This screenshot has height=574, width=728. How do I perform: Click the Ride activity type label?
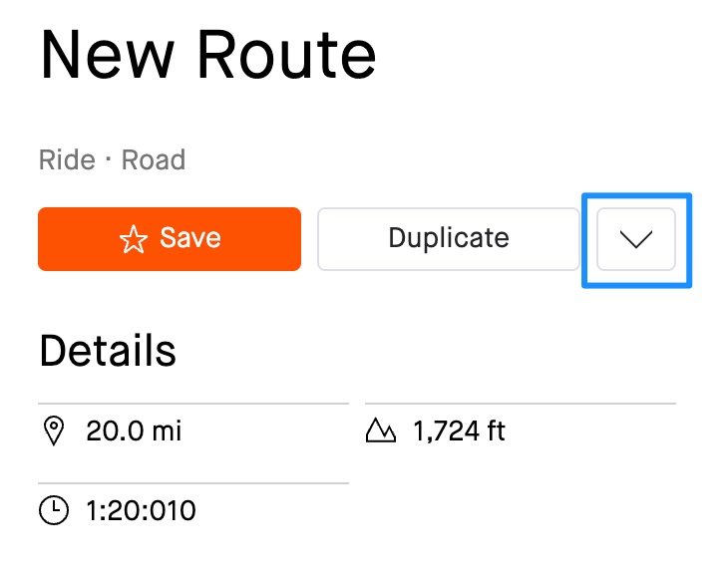(67, 159)
